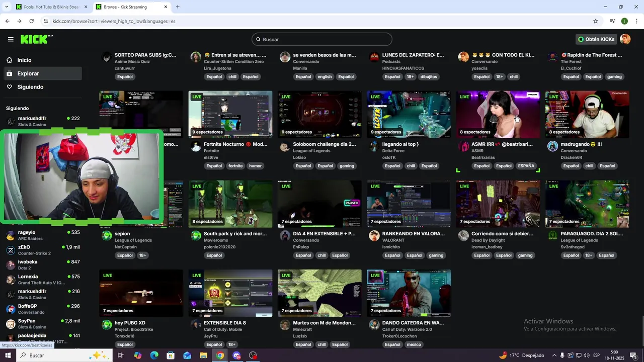Open the Fortnite Nocturno stream thumbnail

coord(230,115)
